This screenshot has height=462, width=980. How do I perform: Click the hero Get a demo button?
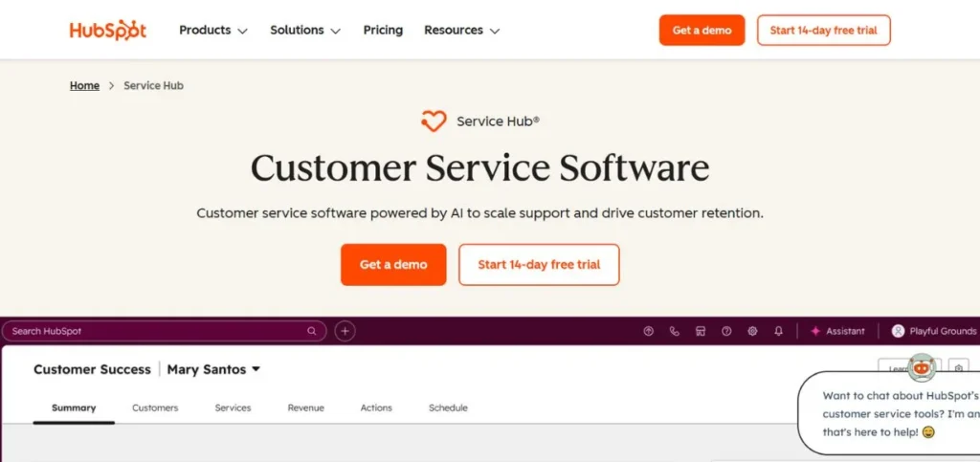[393, 265]
